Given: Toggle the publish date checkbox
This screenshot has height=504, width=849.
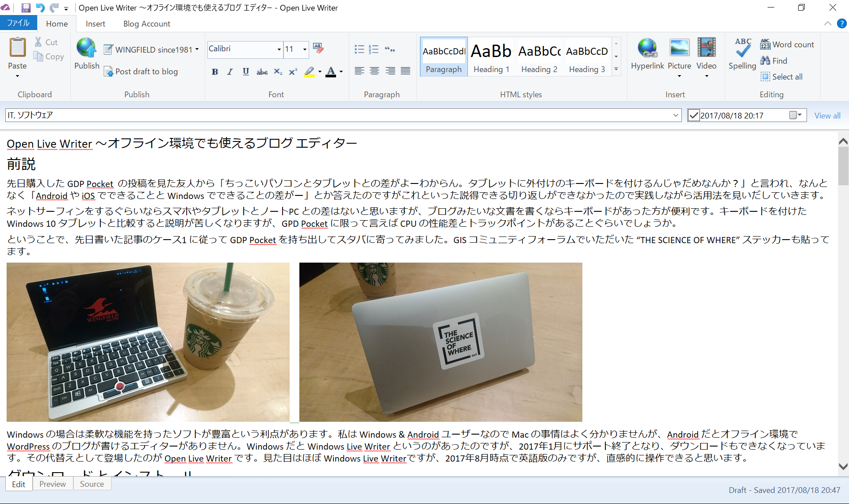Looking at the screenshot, I should tap(694, 115).
